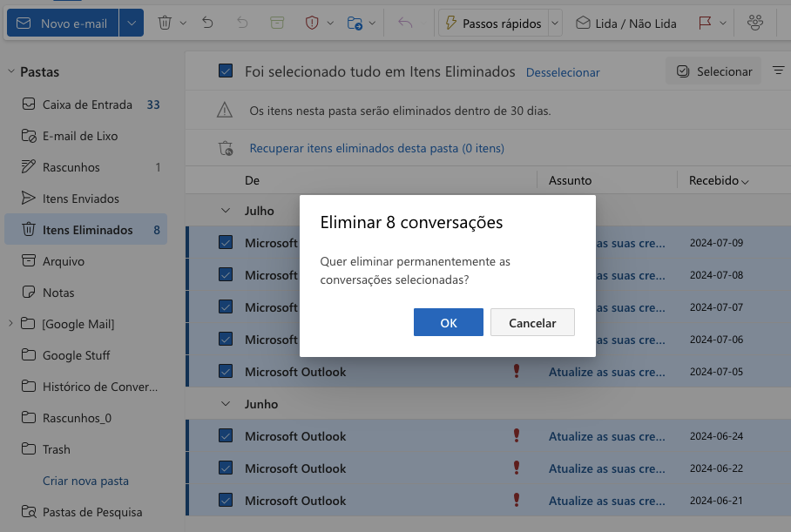791x532 pixels.
Task: Click the Novo e-mail button
Action: click(x=63, y=24)
